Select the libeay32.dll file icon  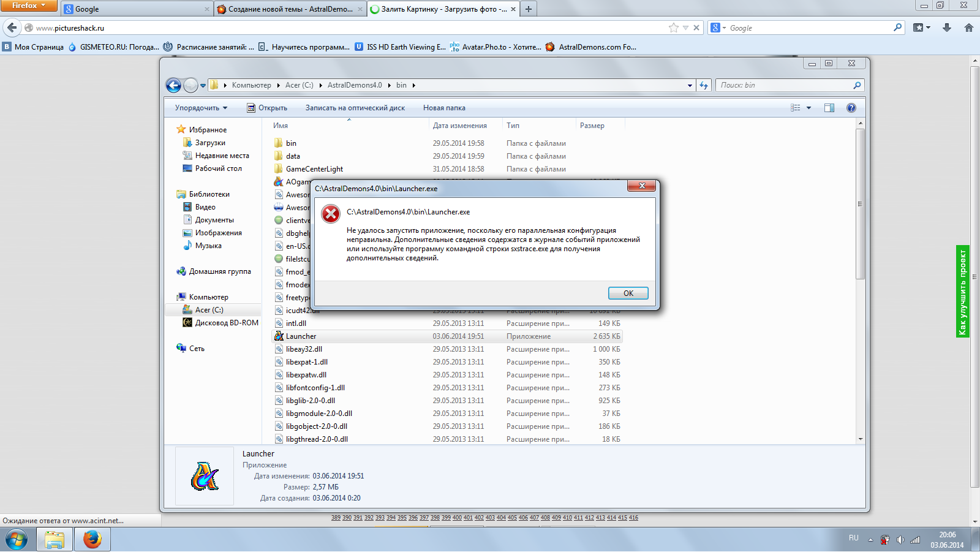coord(279,349)
